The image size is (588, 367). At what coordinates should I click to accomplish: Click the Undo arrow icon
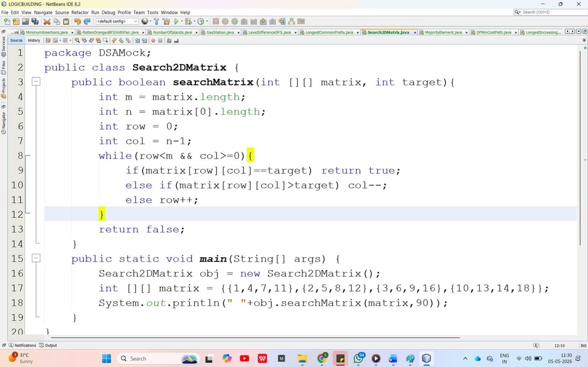point(78,22)
